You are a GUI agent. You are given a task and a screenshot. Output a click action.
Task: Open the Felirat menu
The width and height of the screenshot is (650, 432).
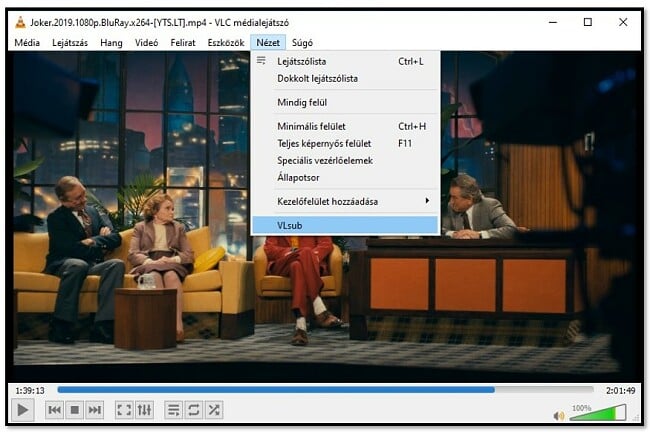[x=183, y=43]
